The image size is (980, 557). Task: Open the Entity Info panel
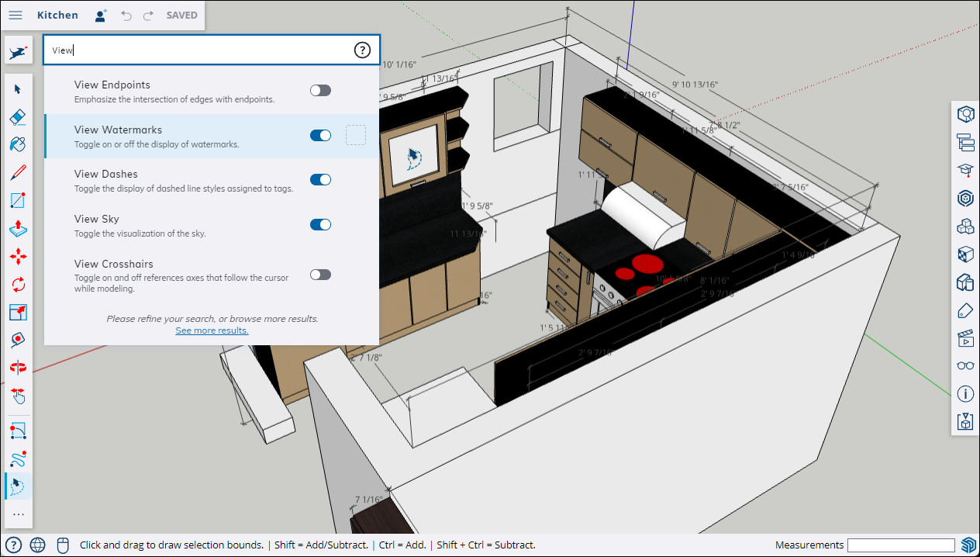(965, 394)
